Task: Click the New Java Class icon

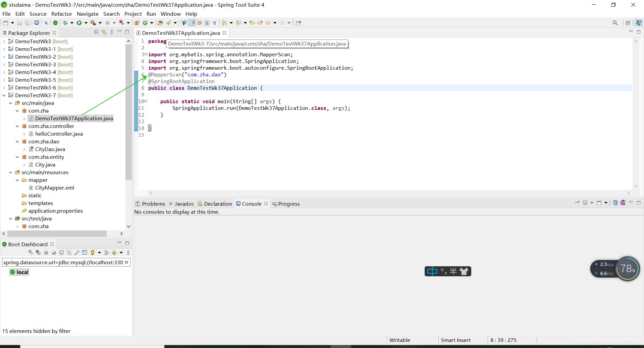Action: coord(145,23)
